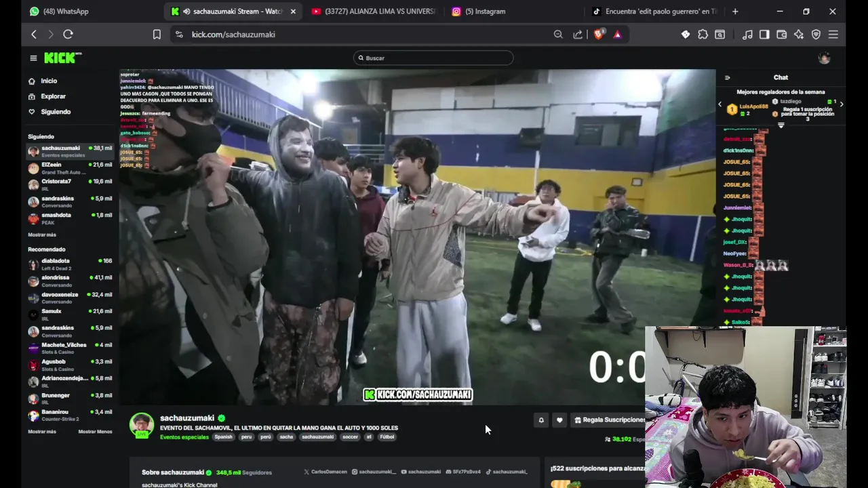
Task: Open Brave Shields lion icon
Action: click(598, 35)
